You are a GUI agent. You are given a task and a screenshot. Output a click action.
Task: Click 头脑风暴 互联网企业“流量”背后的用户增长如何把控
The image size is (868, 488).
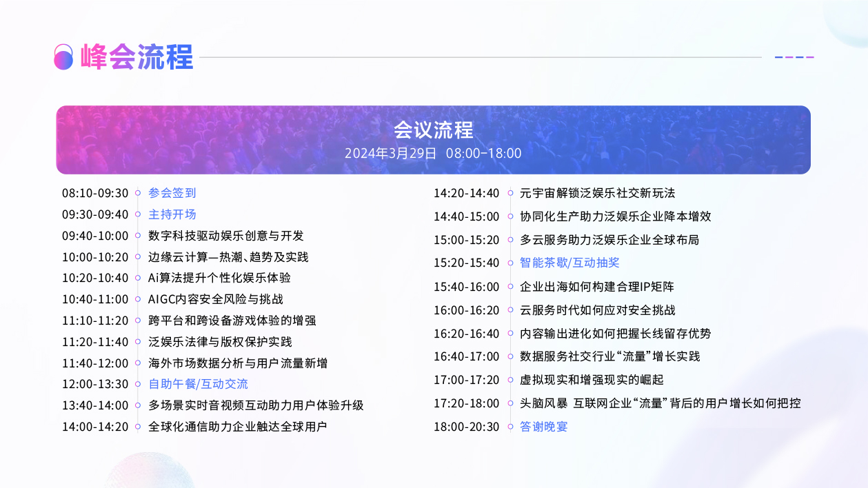(660, 403)
